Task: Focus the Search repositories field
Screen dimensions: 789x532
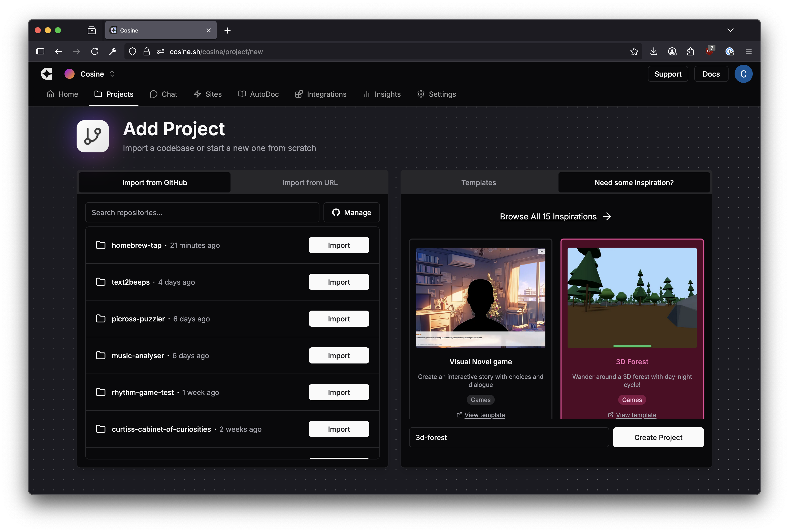Action: (x=202, y=213)
